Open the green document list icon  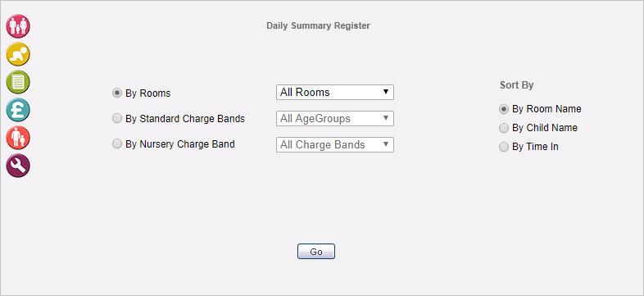pos(18,82)
